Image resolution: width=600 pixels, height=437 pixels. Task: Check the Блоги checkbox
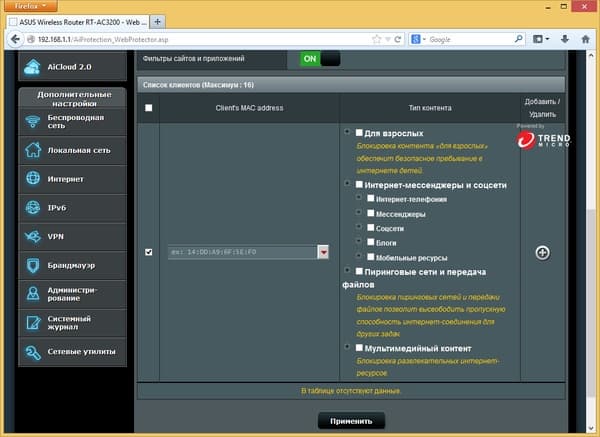[x=370, y=242]
